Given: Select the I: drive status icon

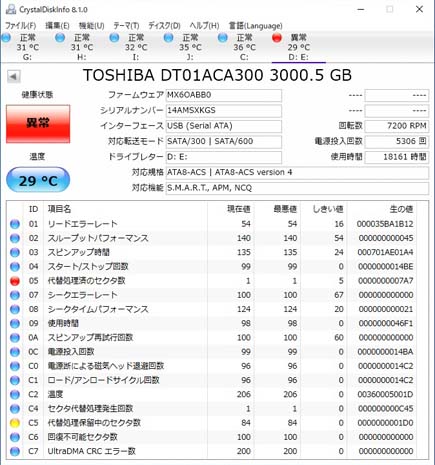Looking at the screenshot, I should pos(114,38).
